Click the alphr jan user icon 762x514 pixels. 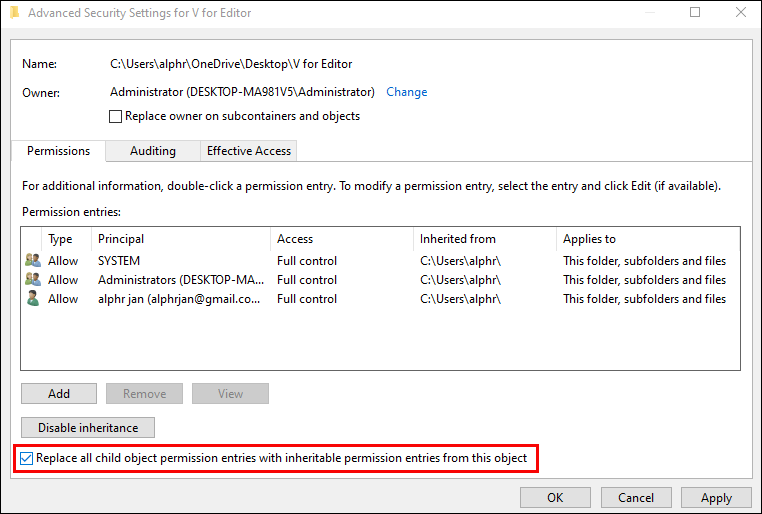point(33,299)
